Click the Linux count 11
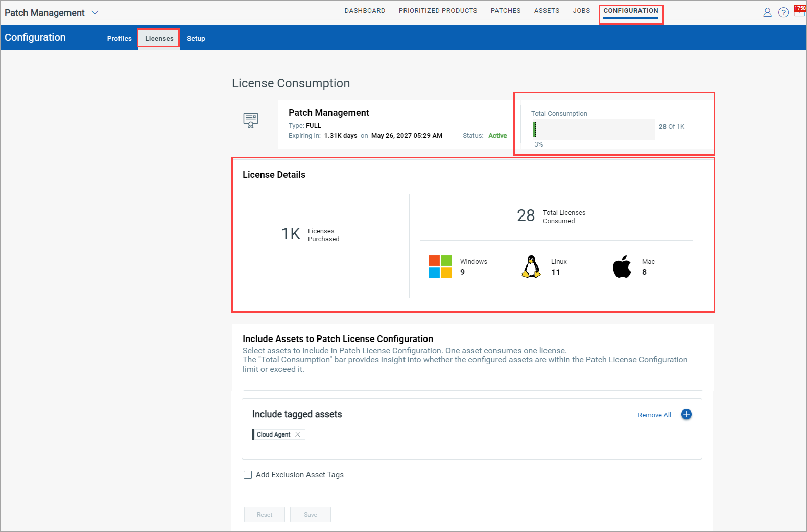This screenshot has height=532, width=807. [x=556, y=272]
